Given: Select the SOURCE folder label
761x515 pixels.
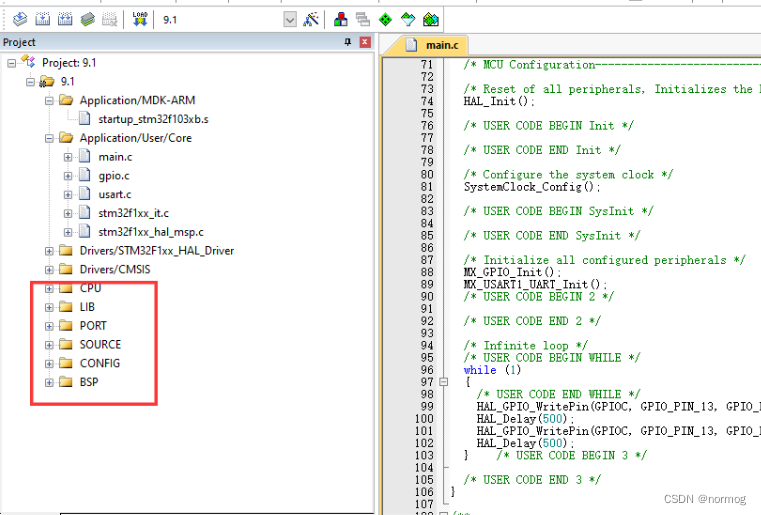Looking at the screenshot, I should 100,345.
